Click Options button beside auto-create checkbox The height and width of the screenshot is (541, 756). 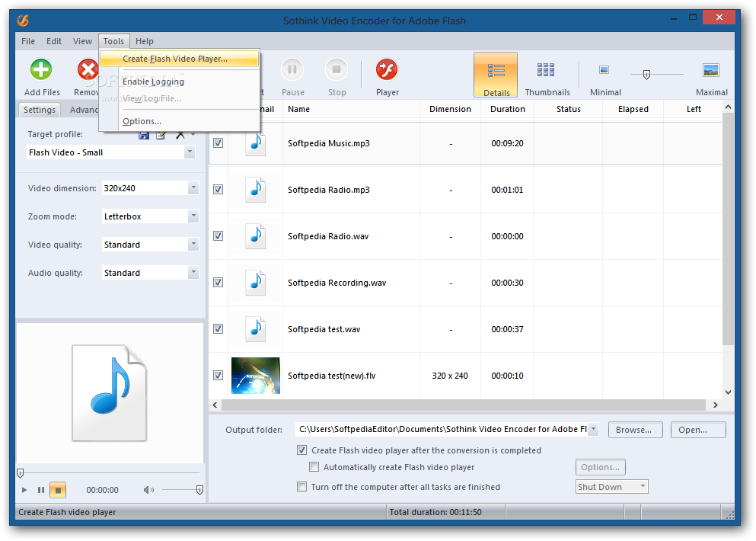tap(600, 467)
